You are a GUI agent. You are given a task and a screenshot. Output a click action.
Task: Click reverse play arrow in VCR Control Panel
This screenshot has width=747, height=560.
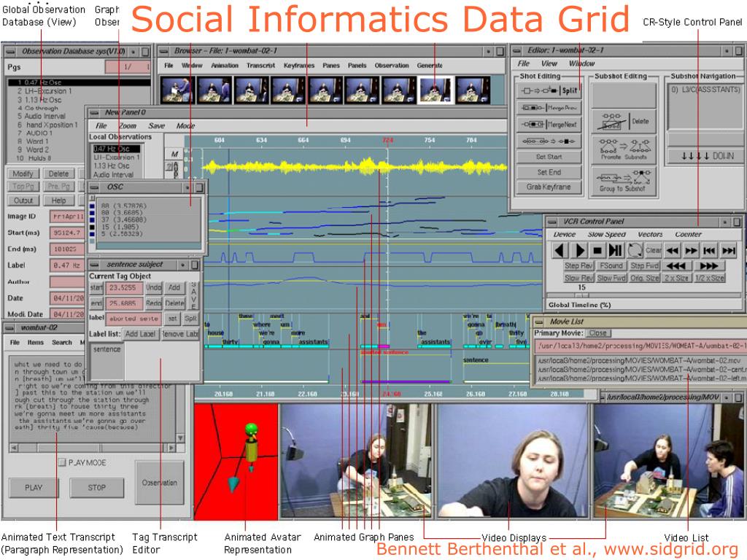tap(560, 250)
